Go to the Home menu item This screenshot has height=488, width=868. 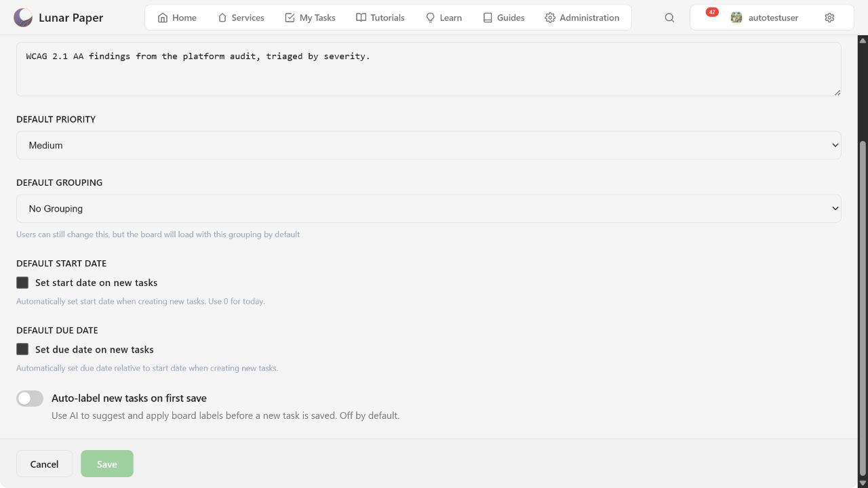tap(177, 18)
